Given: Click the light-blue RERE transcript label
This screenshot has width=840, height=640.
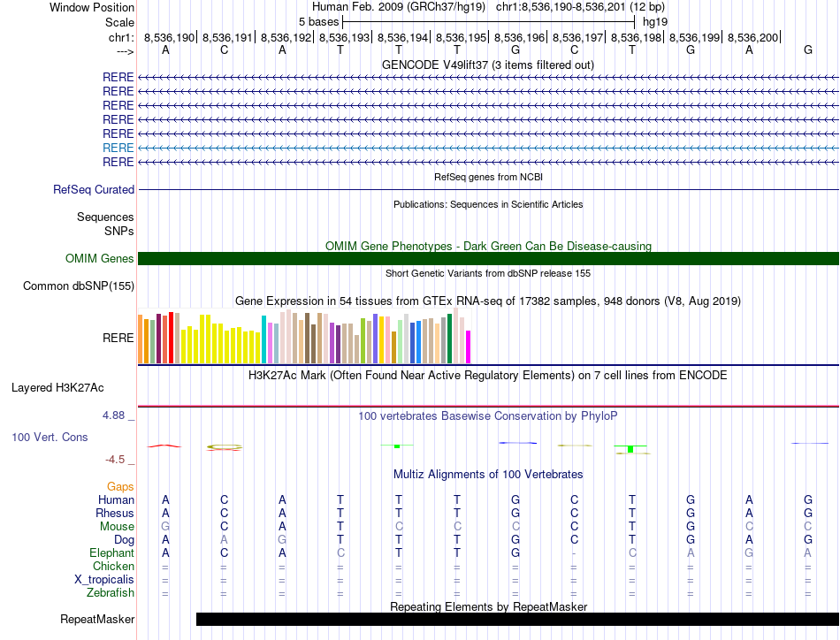Looking at the screenshot, I should [x=118, y=148].
